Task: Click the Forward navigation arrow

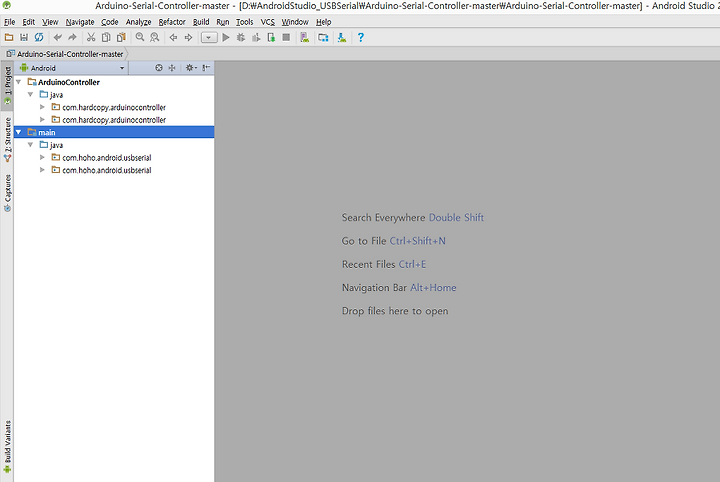Action: [x=188, y=38]
